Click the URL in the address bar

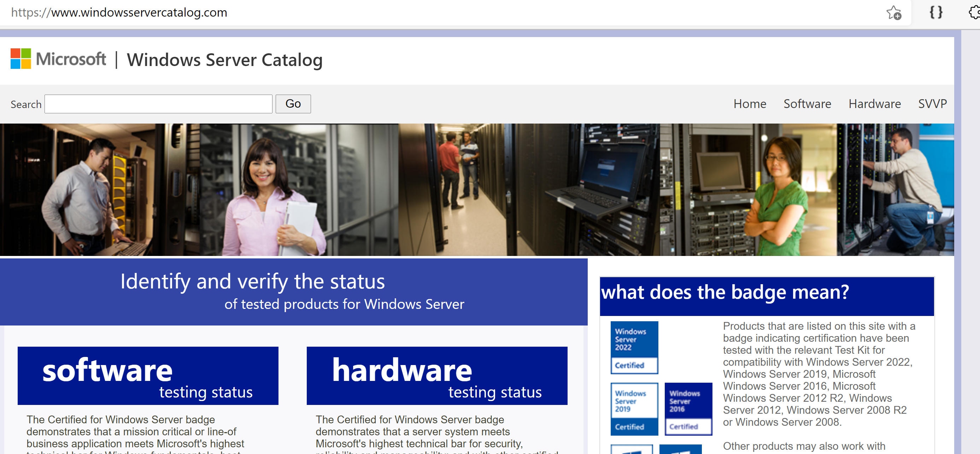click(x=119, y=13)
